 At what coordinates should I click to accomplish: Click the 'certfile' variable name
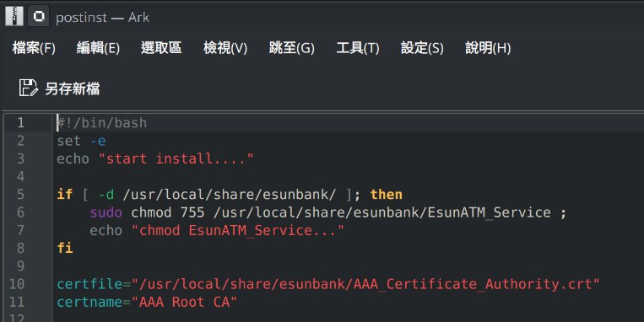point(89,284)
